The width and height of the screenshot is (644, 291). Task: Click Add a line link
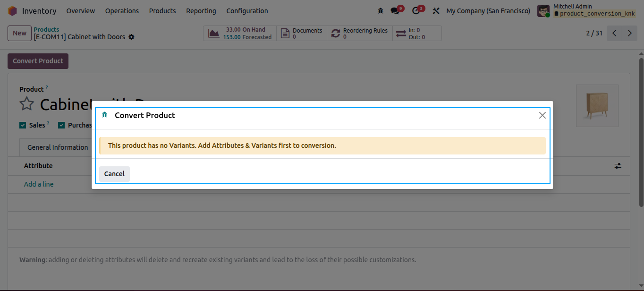39,184
